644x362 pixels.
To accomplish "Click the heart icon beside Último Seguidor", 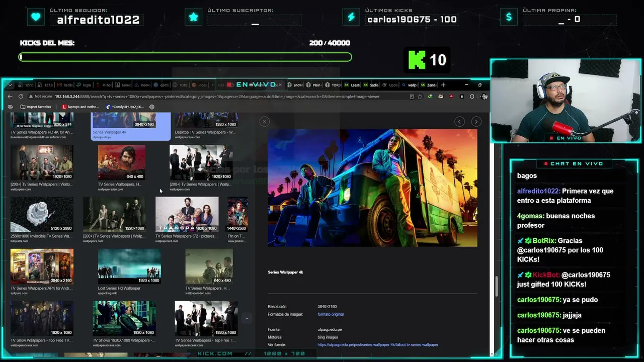I will [36, 17].
